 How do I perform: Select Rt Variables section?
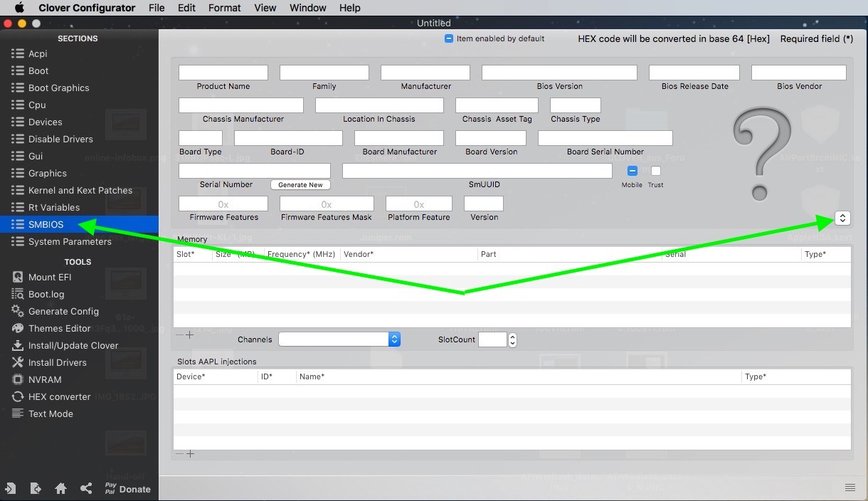(53, 207)
